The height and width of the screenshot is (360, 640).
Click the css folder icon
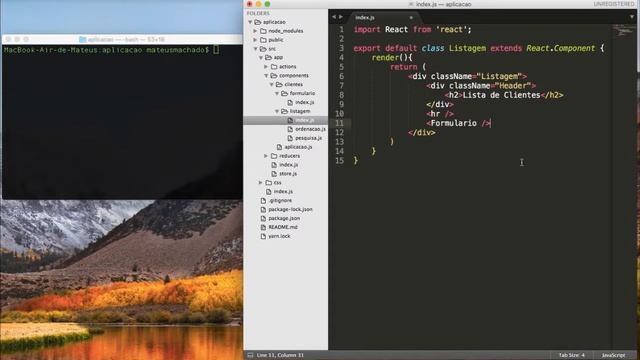(x=269, y=182)
